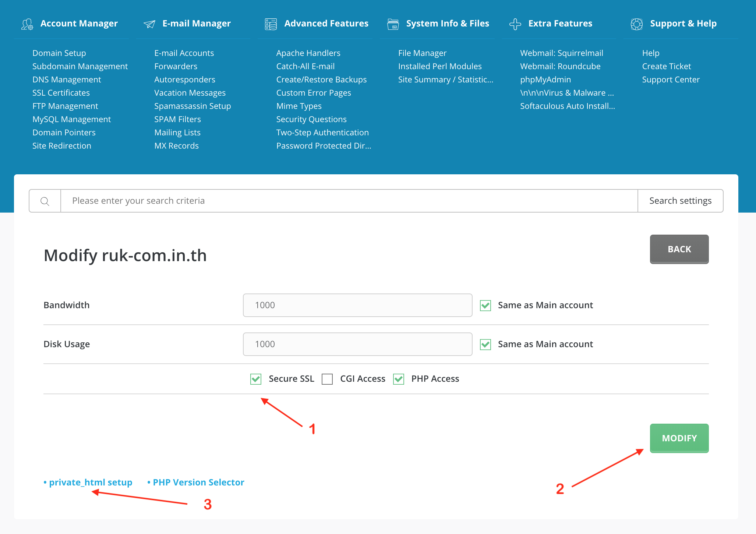Open SSL Certificates page
756x534 pixels.
(61, 93)
